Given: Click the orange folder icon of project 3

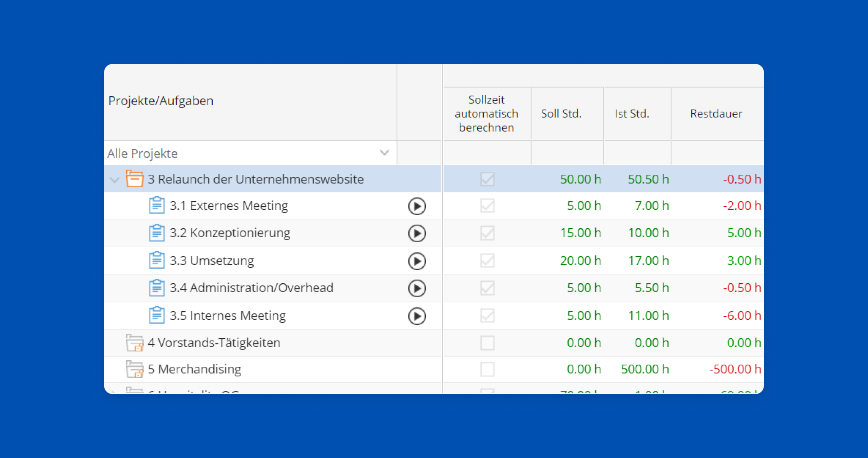Looking at the screenshot, I should click(134, 179).
